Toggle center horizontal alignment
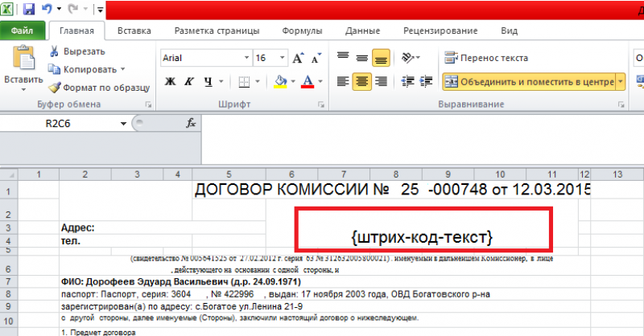 tap(361, 81)
